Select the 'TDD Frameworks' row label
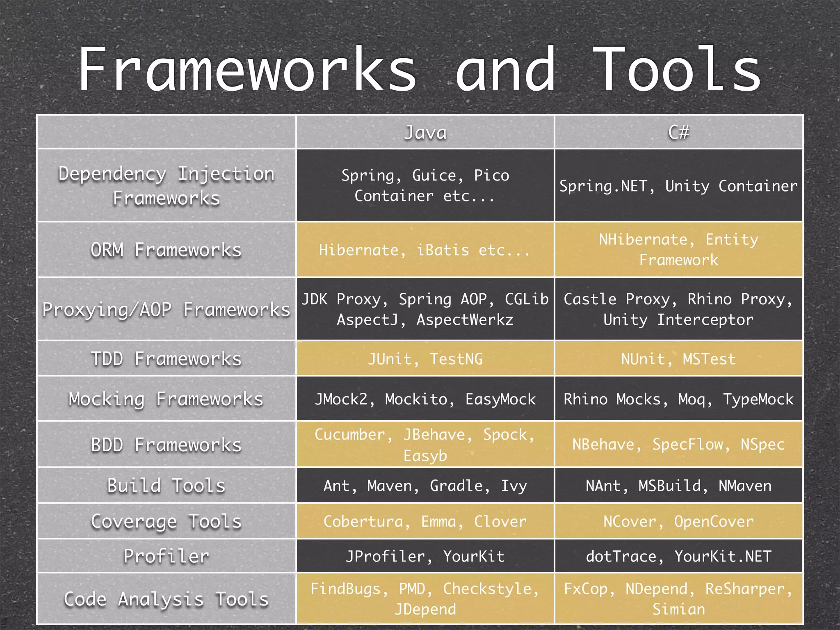This screenshot has width=840, height=630. point(167,359)
